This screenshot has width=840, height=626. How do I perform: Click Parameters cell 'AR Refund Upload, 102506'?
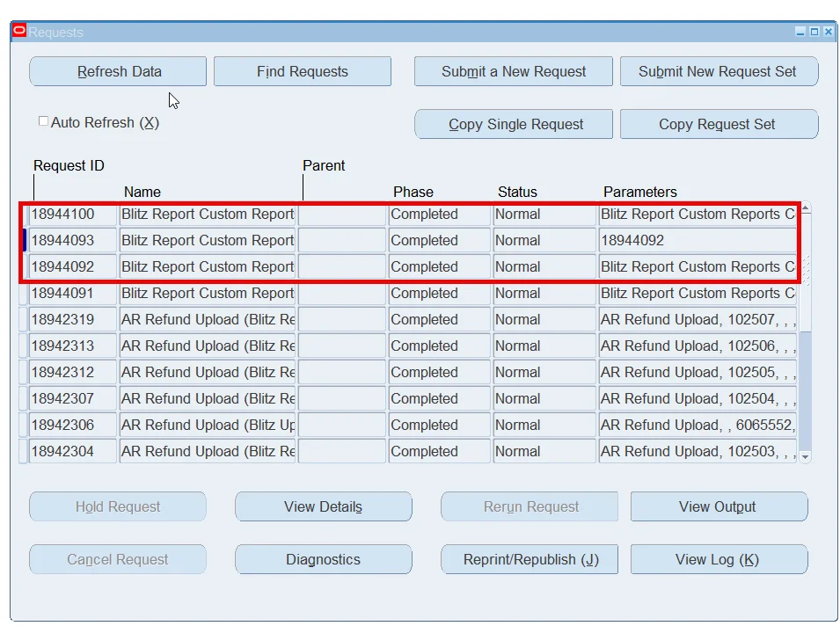click(698, 346)
